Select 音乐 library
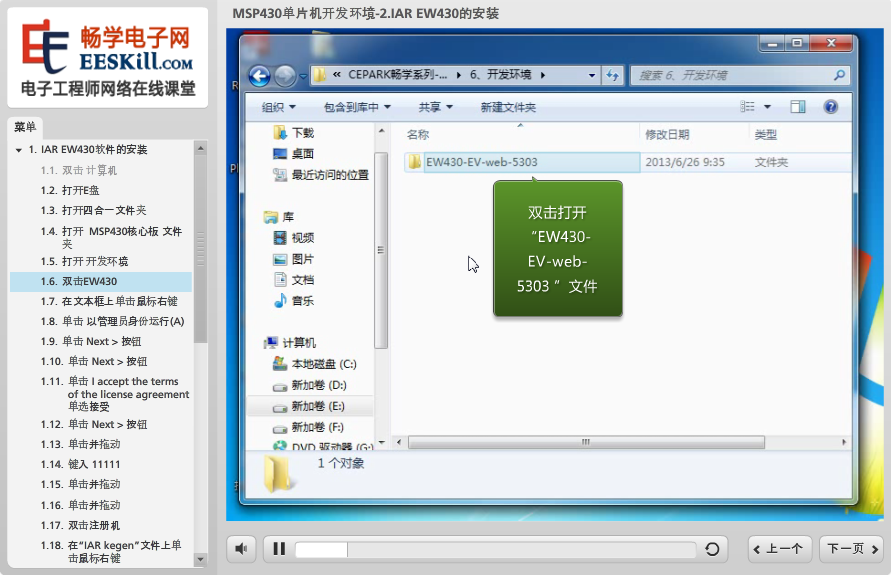Viewport: 891px width, 575px height. coord(294,301)
